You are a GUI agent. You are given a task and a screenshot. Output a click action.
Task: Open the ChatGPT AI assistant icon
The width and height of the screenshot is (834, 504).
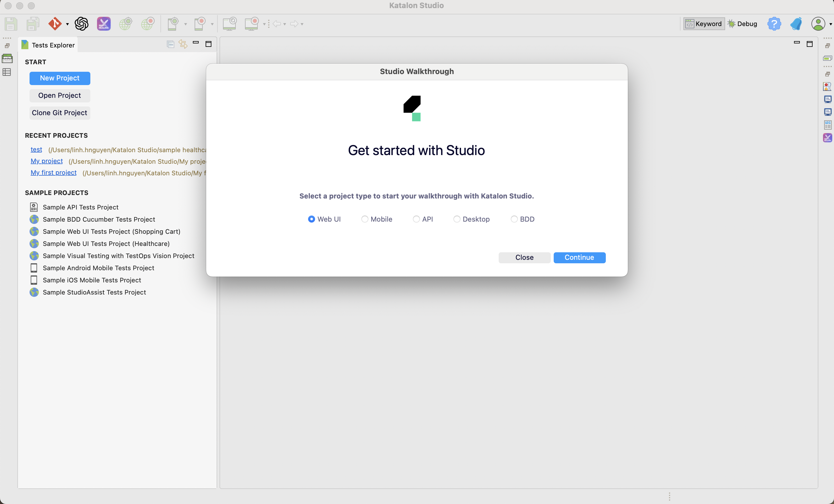[x=82, y=23]
